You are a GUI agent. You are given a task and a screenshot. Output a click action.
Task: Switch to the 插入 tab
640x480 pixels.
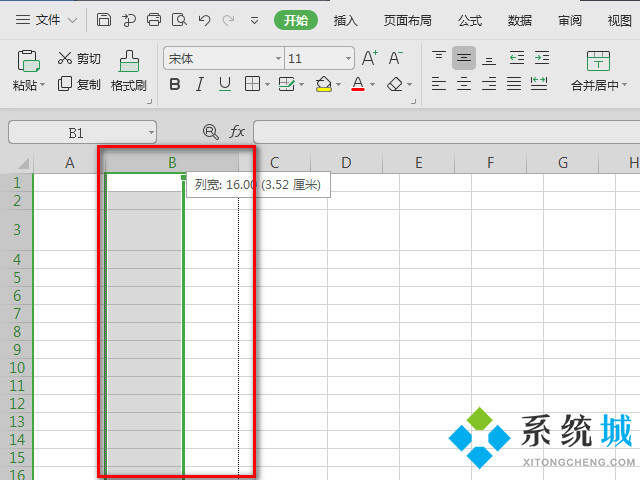click(345, 20)
